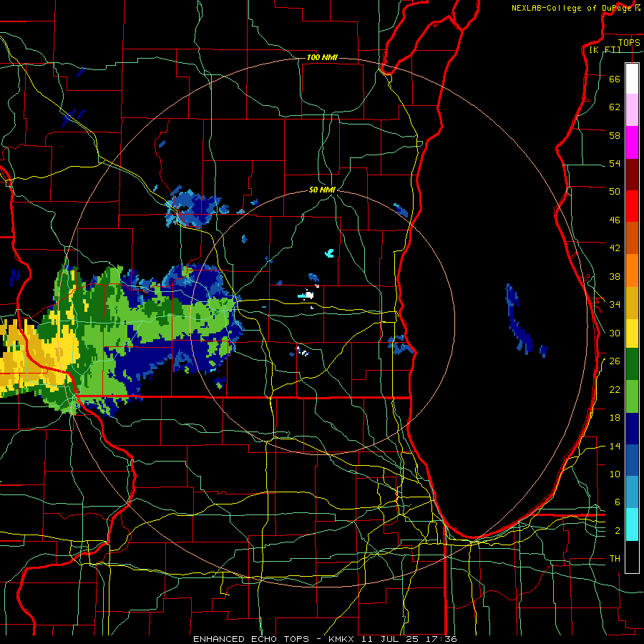Pick the cyan legend swatch
The image size is (644, 644).
coord(632,525)
